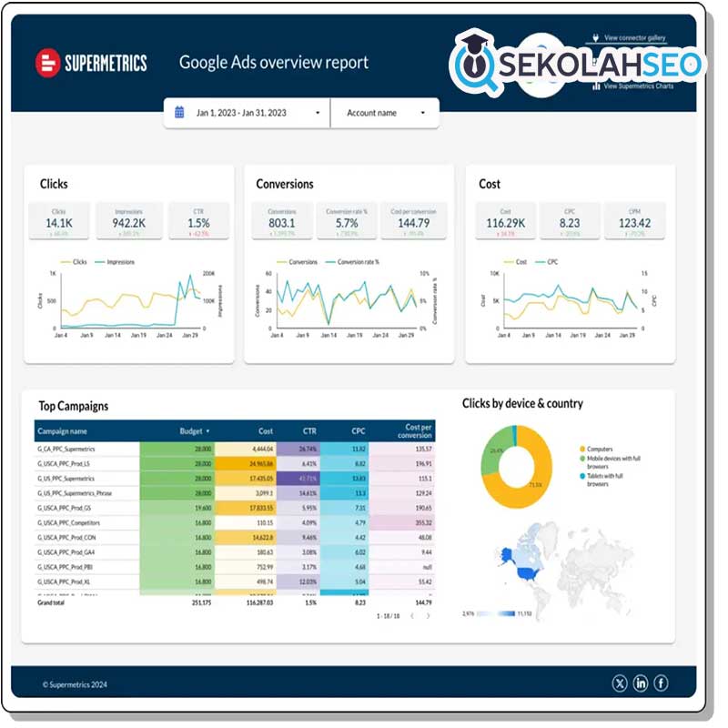728x728 pixels.
Task: Click the Budget column sort arrow
Action: coord(207,431)
